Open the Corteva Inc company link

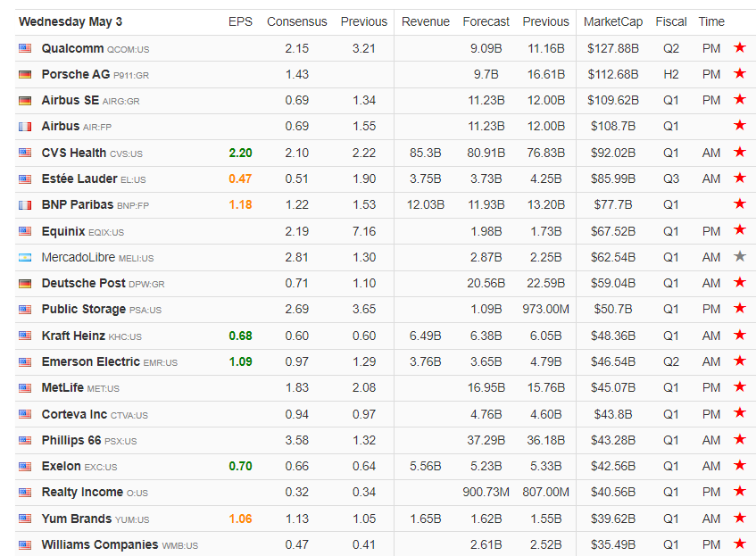74,414
